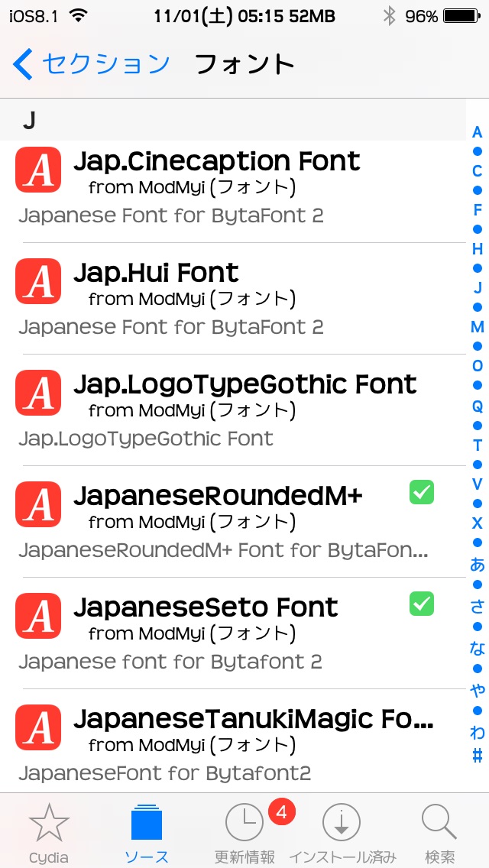Jump to index letter Q
Screen dimensions: 489x868
point(477,406)
